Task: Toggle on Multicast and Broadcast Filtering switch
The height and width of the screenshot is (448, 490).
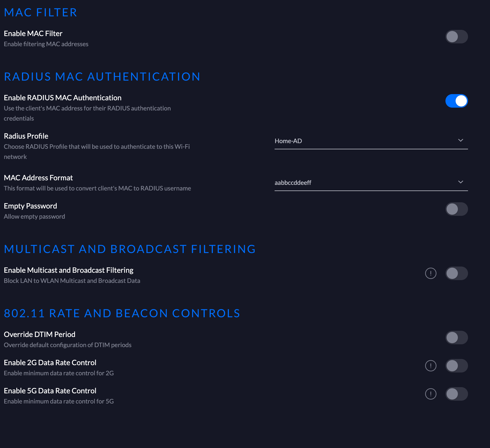Action: pyautogui.click(x=456, y=273)
